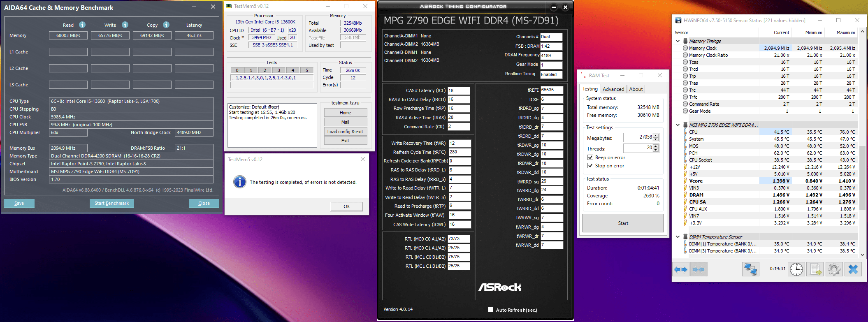The width and height of the screenshot is (868, 322).
Task: Toggle the Stop on error checkbox
Action: (x=590, y=166)
